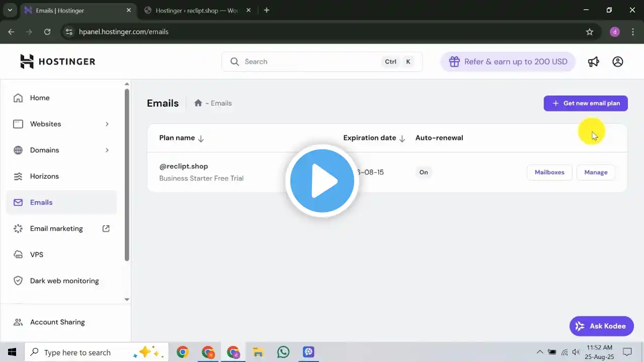Expand the Websites sidebar chevron

point(107,124)
